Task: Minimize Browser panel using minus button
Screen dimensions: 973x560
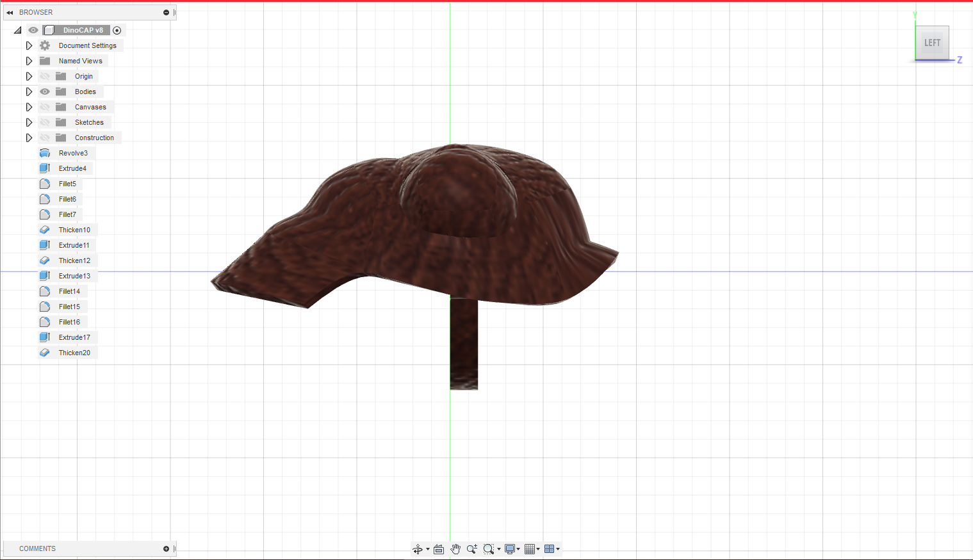Action: [166, 12]
